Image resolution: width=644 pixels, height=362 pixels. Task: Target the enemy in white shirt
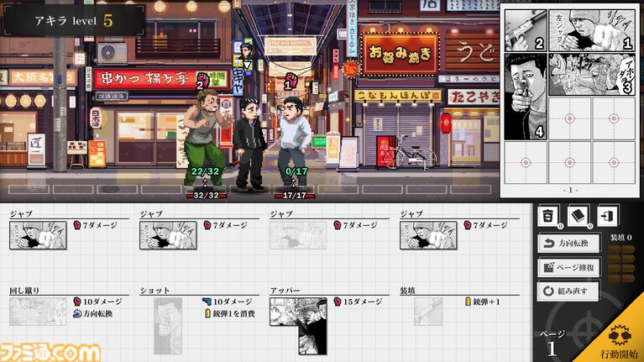[x=292, y=134]
